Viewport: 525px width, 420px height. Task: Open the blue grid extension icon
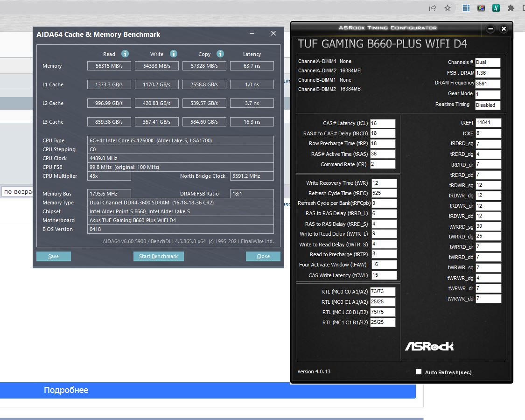[x=466, y=8]
